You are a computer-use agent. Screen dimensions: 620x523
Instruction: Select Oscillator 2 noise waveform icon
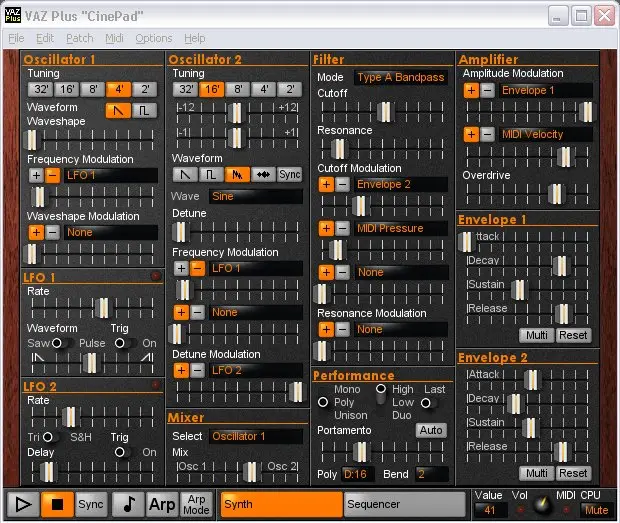(263, 174)
